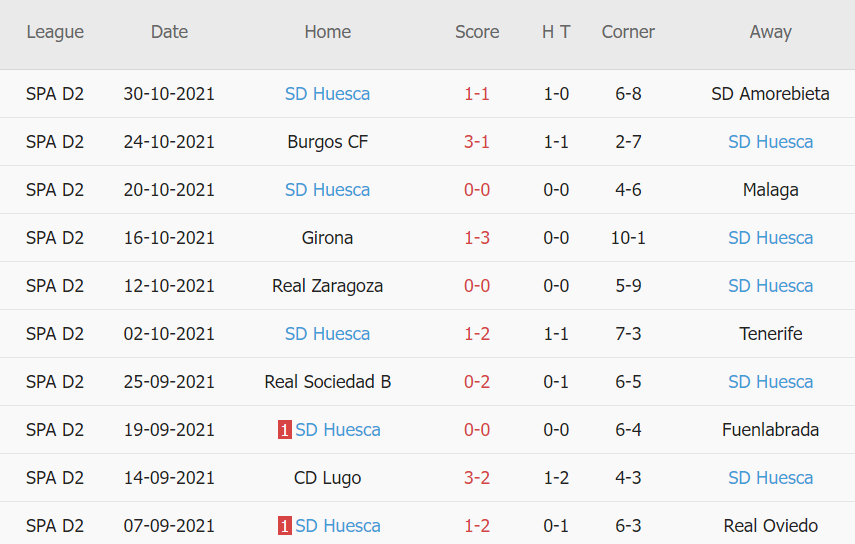The image size is (855, 544).
Task: Click the Real Zaragoza team name
Action: pyautogui.click(x=327, y=286)
